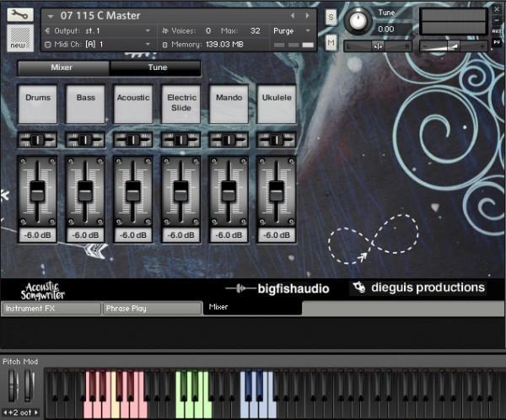
Task: Click the Pitch wheel
Action: point(13,386)
